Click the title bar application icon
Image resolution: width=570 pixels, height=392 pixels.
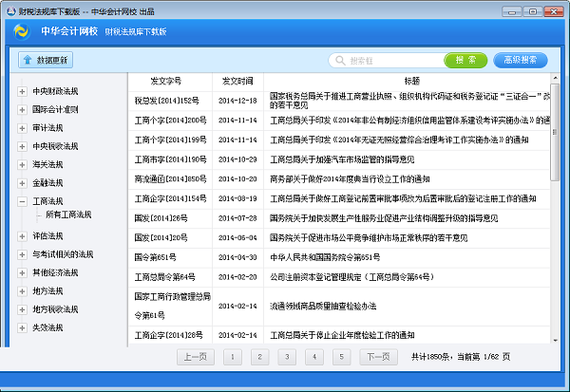[x=10, y=11]
